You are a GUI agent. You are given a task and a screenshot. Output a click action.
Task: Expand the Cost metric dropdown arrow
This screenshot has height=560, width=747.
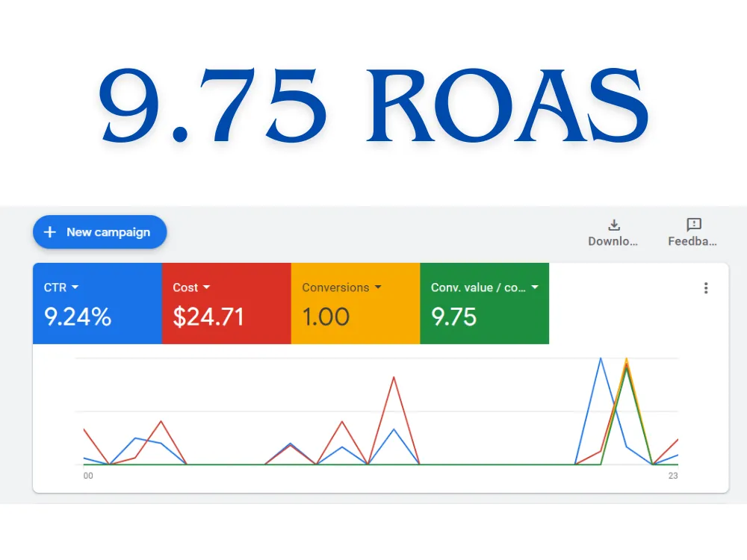(x=206, y=287)
